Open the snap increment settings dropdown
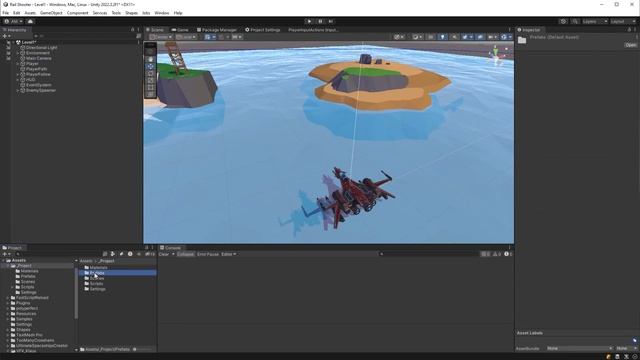Image resolution: width=640 pixels, height=360 pixels. 237,37
